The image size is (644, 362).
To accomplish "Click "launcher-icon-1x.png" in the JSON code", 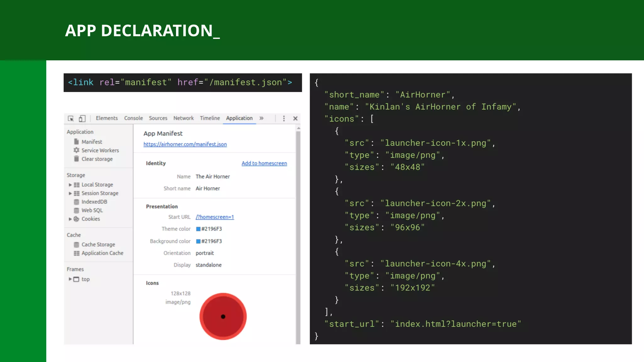I will pos(435,143).
